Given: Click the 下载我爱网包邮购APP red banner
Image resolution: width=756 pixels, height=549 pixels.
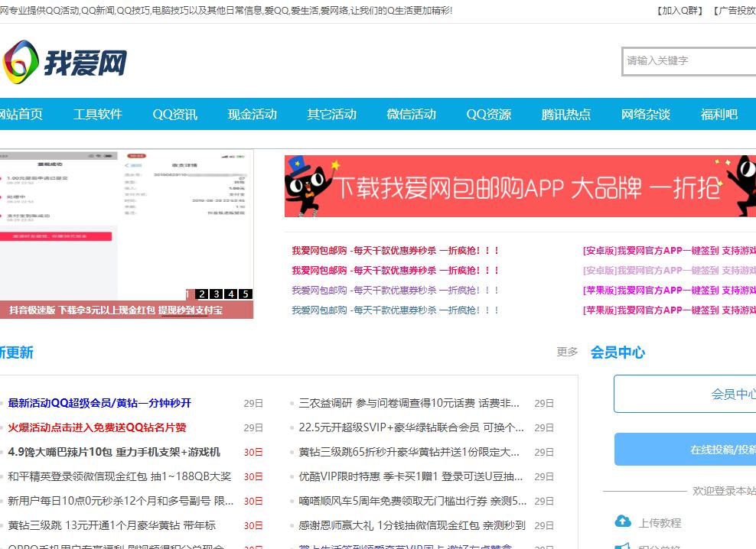Looking at the screenshot, I should point(520,187).
